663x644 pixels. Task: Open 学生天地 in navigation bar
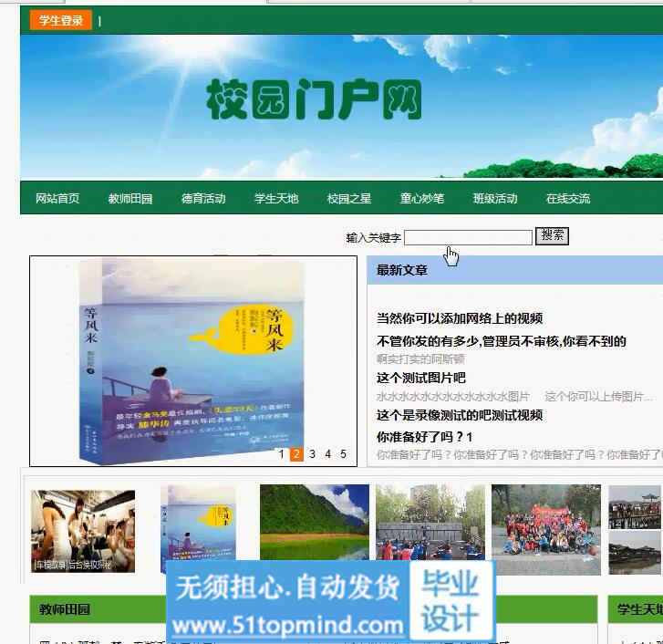(276, 198)
